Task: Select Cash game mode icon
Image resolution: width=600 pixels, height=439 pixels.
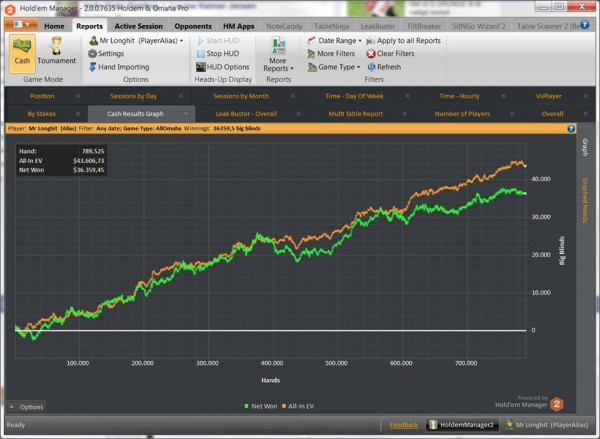Action: (22, 46)
